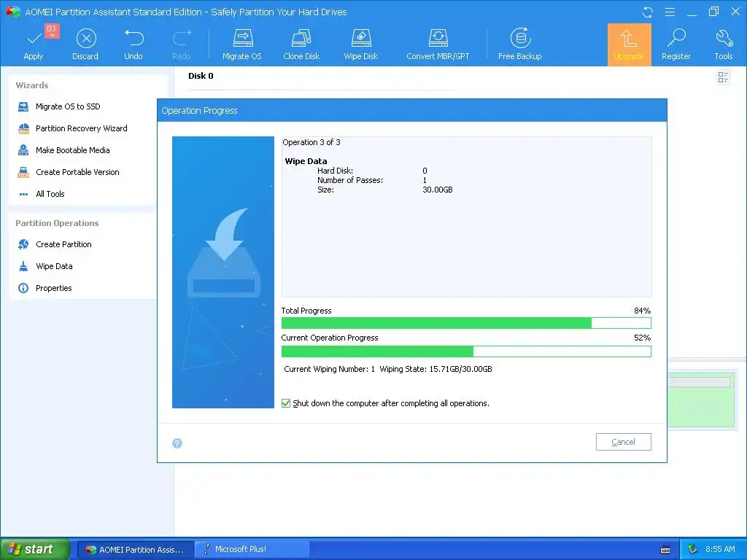Click the Register key icon

click(676, 44)
